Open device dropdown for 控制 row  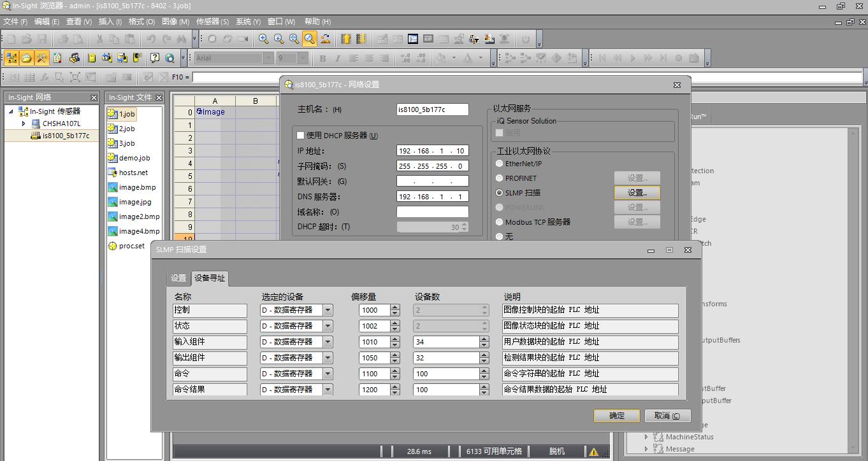(x=328, y=311)
